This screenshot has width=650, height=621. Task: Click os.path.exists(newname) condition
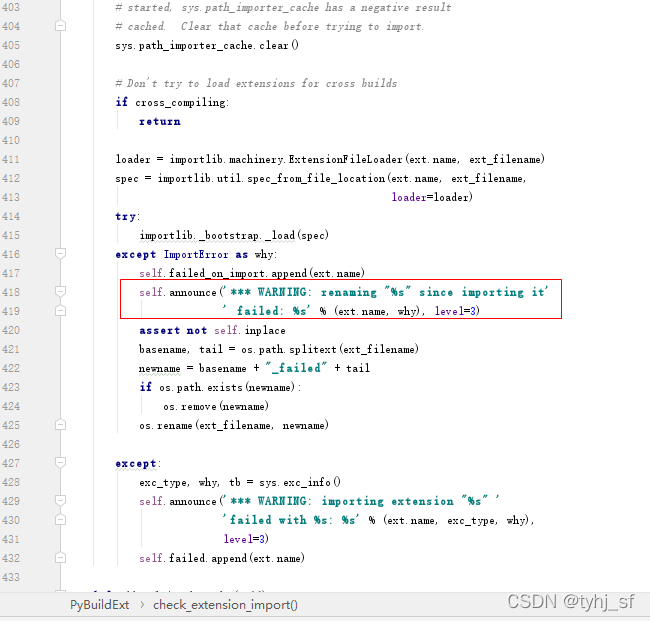point(227,388)
